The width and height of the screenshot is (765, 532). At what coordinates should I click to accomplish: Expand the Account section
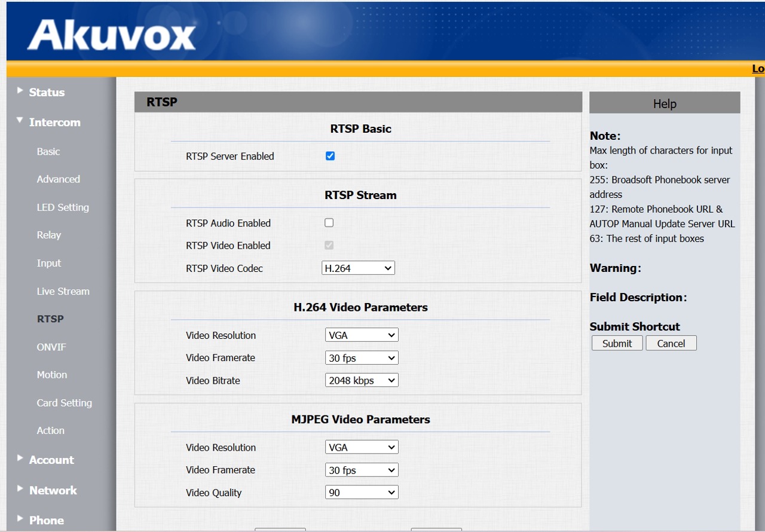click(x=51, y=460)
